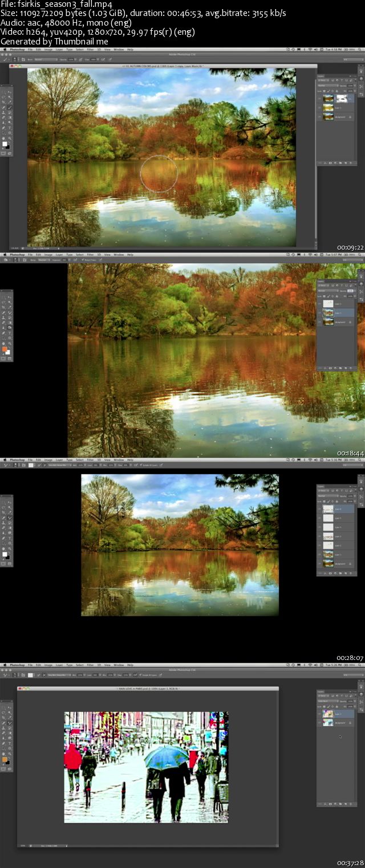Open the Window menu in the 00:37:28 frame
365x868 pixels.
pyautogui.click(x=119, y=665)
